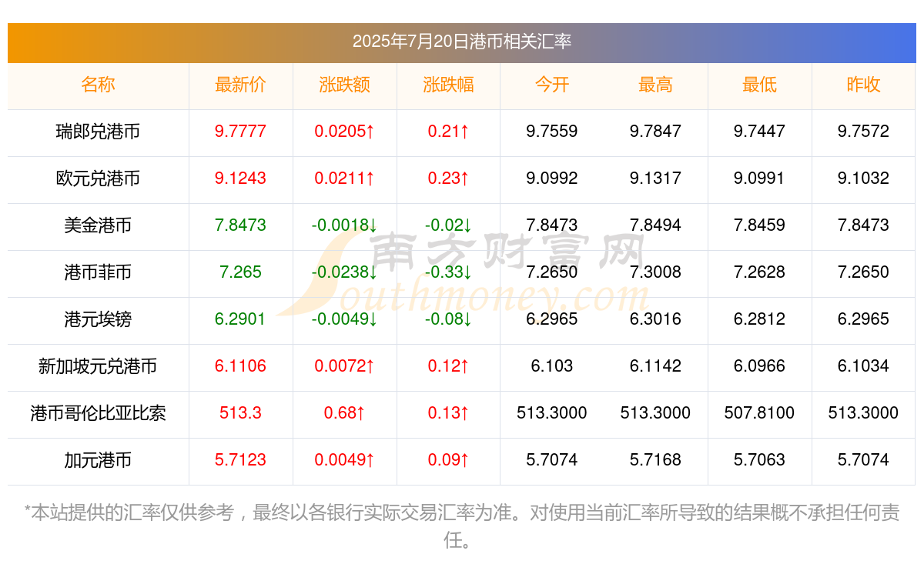924x564 pixels.
Task: Click the 加元港币 row name
Action: 98,460
